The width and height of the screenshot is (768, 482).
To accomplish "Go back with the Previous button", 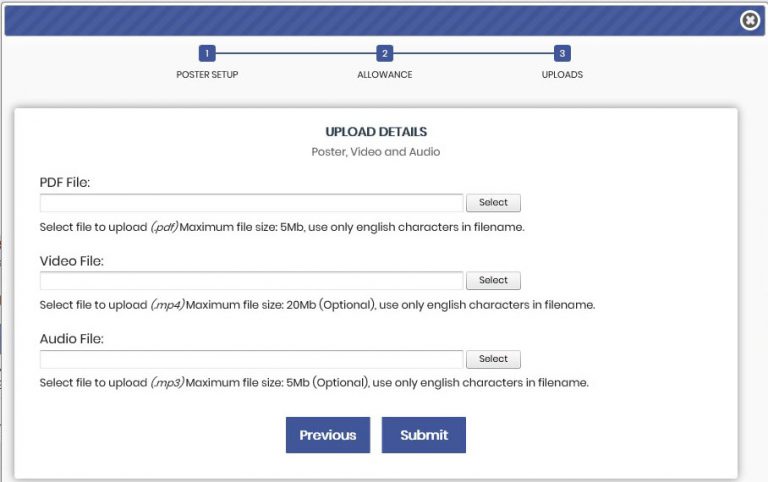I will click(327, 435).
